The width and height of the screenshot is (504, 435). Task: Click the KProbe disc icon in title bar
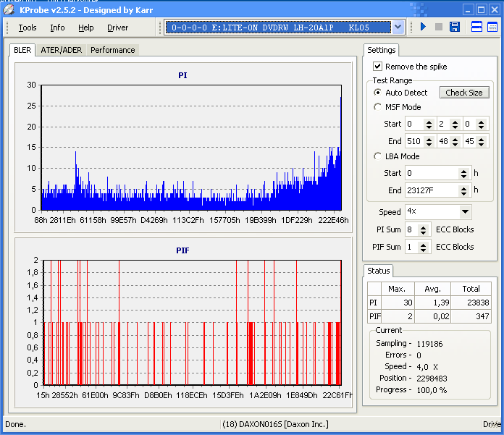(x=9, y=9)
